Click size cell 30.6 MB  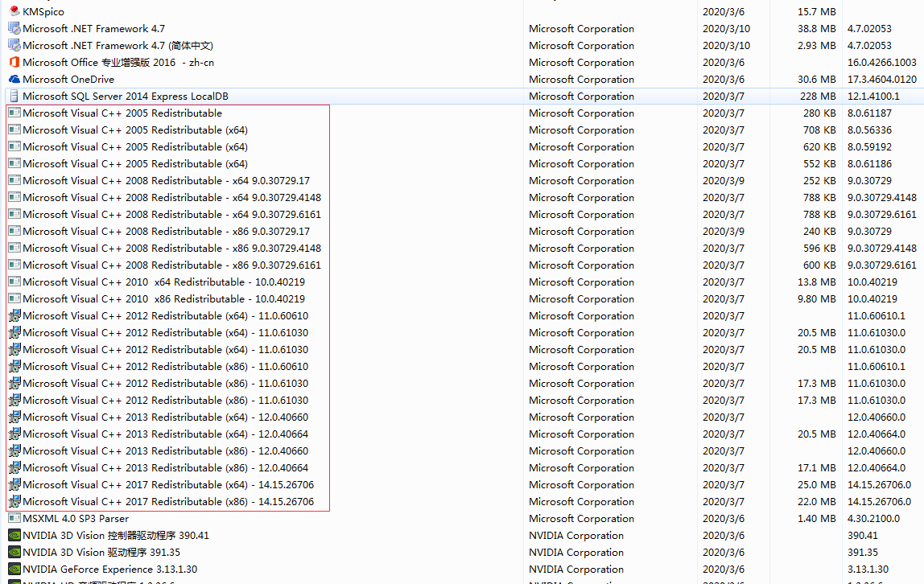[816, 79]
